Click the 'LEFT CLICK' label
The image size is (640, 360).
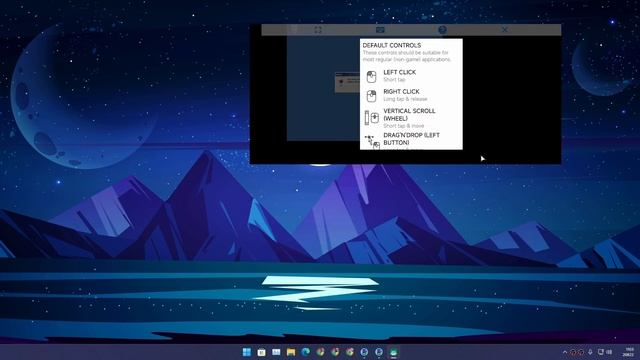point(400,72)
